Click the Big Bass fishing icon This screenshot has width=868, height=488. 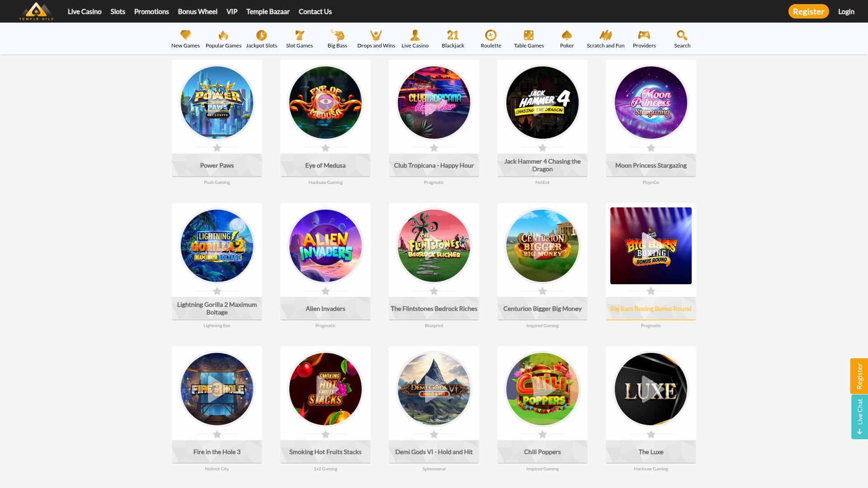pyautogui.click(x=337, y=35)
